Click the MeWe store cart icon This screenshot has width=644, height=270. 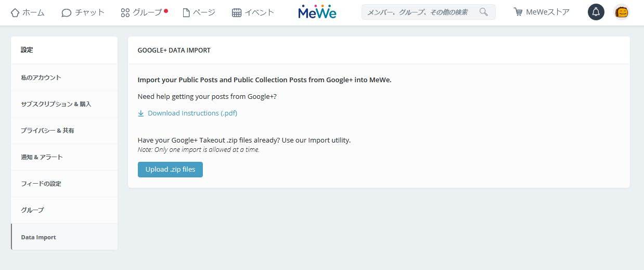tap(518, 12)
